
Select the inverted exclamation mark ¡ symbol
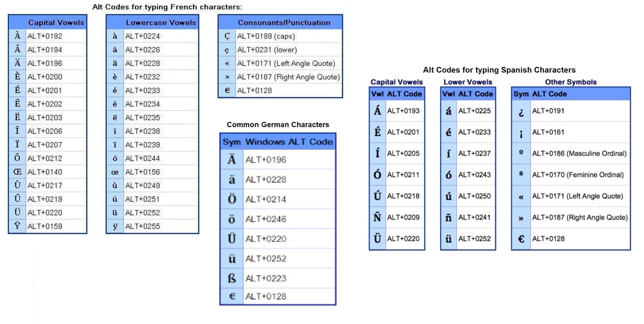click(521, 133)
